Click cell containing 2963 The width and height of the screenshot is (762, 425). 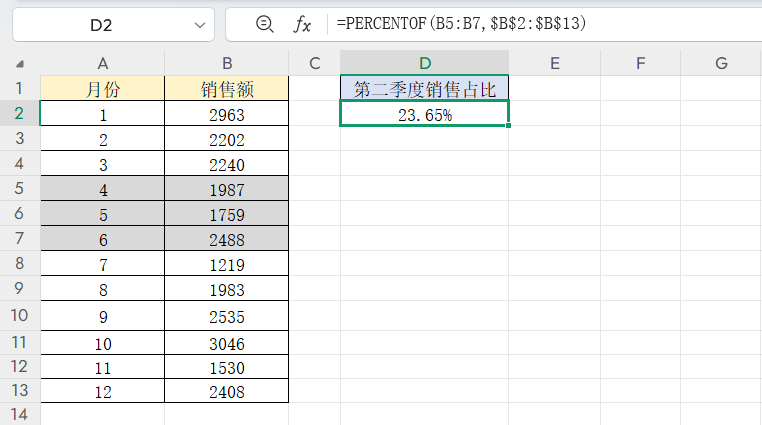point(226,114)
